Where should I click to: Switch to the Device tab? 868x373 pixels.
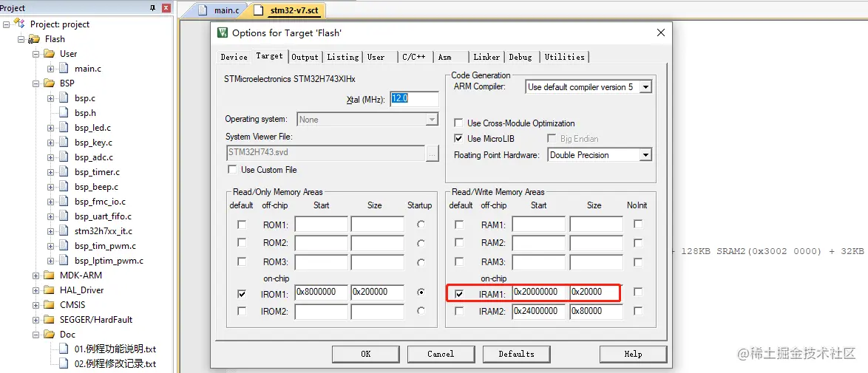point(234,57)
